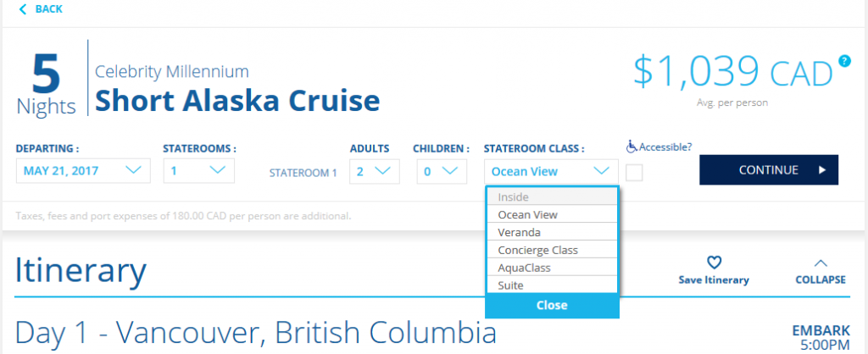Open the Adults count dropdown

[x=374, y=171]
